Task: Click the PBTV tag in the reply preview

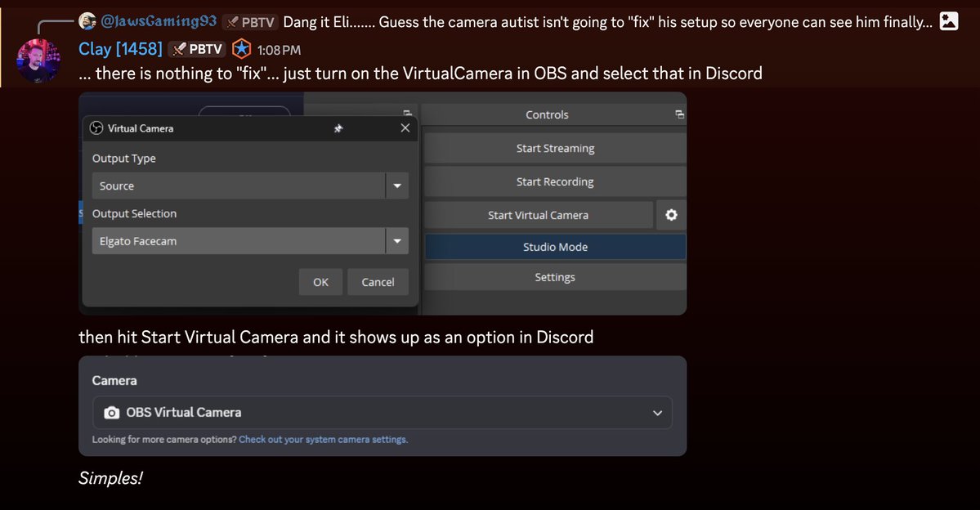Action: [x=250, y=22]
